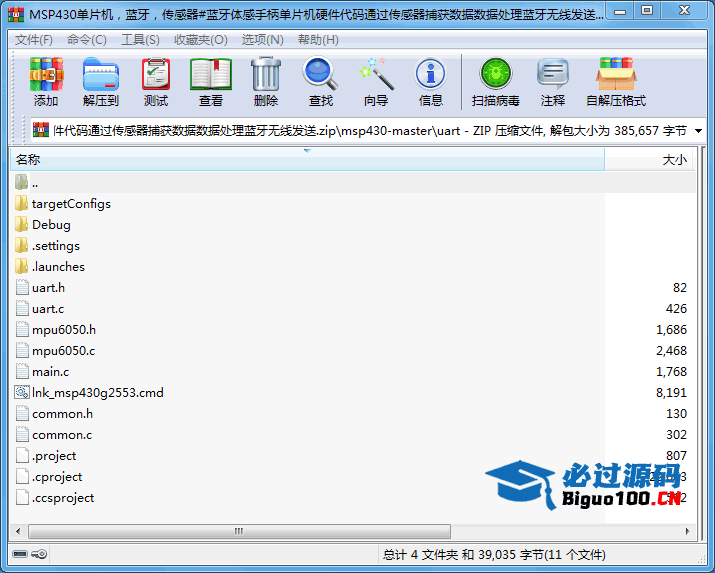Click the 扫描病毒 virus scan icon
Image resolution: width=715 pixels, height=573 pixels.
point(495,80)
